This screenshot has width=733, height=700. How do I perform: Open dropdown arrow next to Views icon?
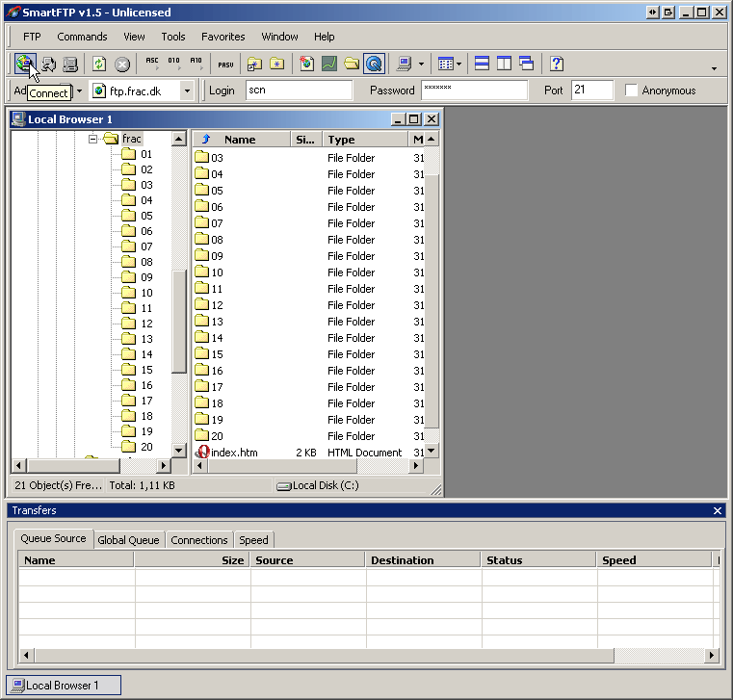point(459,64)
